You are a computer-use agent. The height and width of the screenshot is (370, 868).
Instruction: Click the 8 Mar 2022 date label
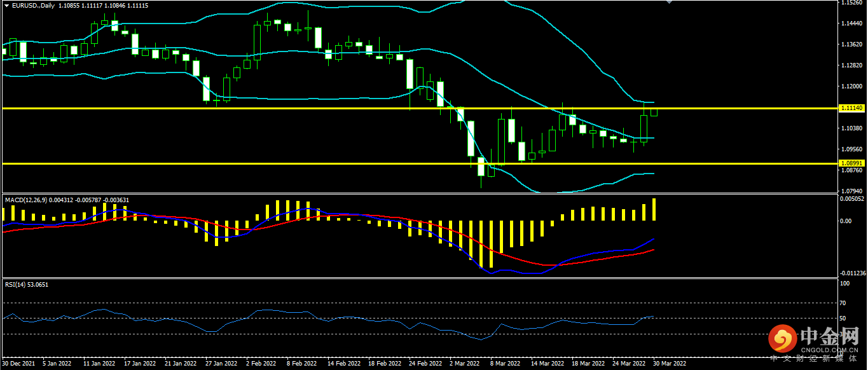coord(506,364)
